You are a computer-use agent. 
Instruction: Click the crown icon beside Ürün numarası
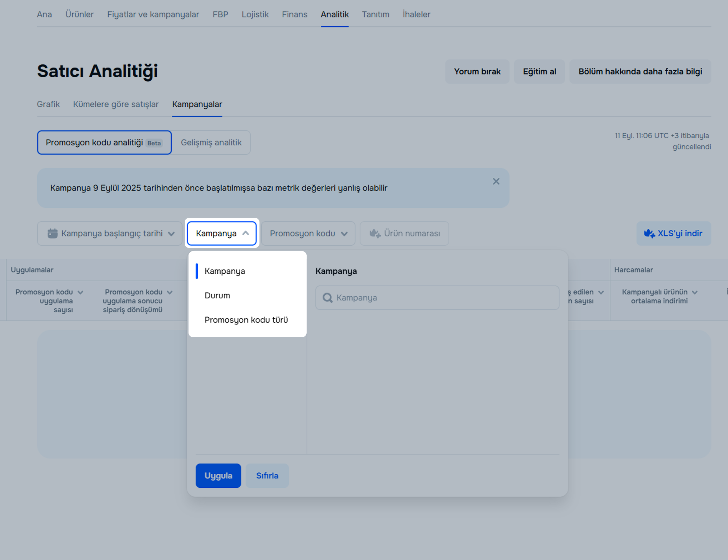click(x=375, y=233)
